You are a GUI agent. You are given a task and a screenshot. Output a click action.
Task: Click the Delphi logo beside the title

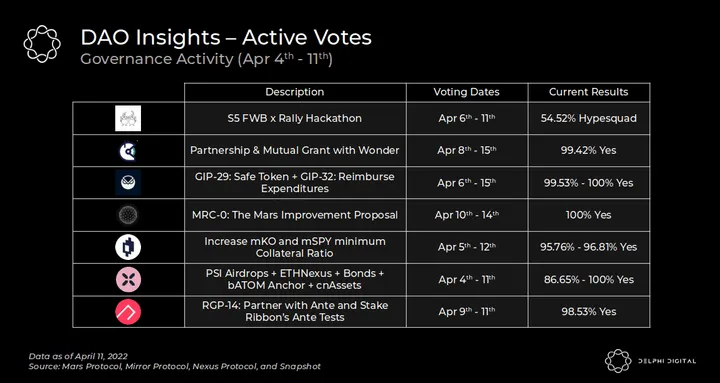[42, 44]
